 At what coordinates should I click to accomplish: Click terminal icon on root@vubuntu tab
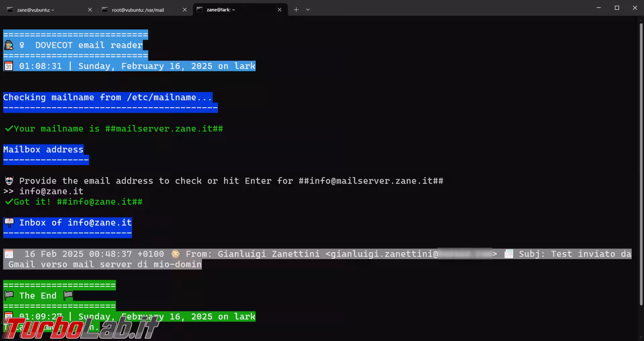pyautogui.click(x=105, y=10)
